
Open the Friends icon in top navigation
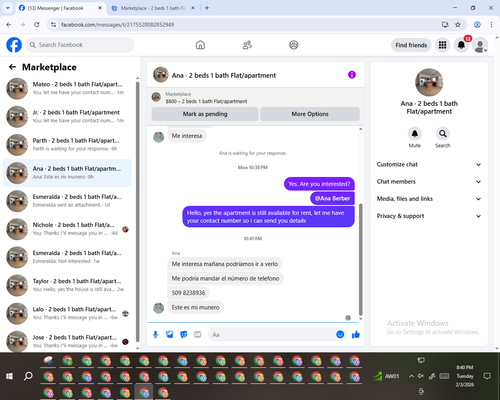pyautogui.click(x=247, y=45)
